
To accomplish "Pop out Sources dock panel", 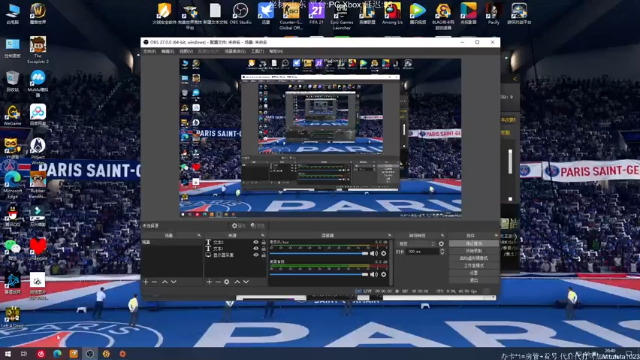I will coord(262,236).
